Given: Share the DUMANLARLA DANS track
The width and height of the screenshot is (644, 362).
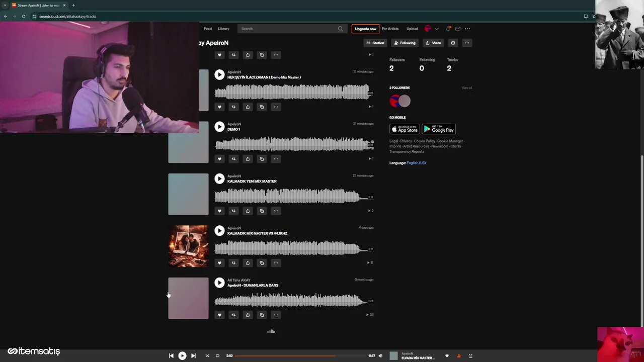Looking at the screenshot, I should (x=248, y=315).
